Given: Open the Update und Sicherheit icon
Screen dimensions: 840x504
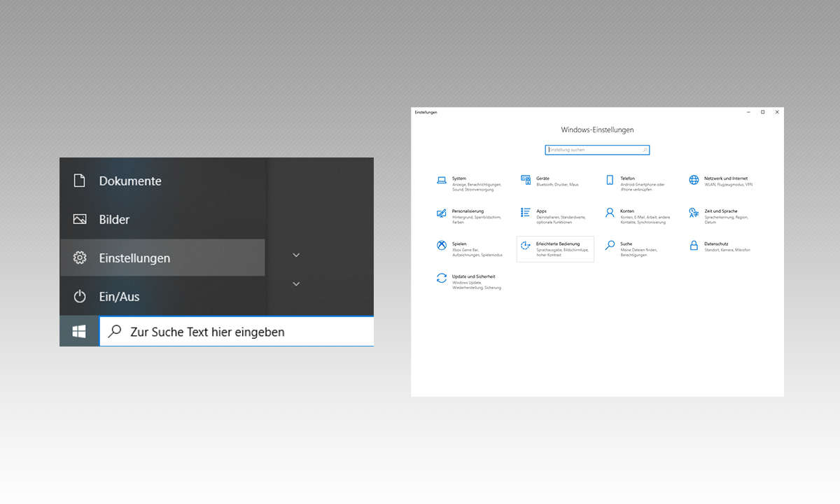Looking at the screenshot, I should (x=442, y=279).
